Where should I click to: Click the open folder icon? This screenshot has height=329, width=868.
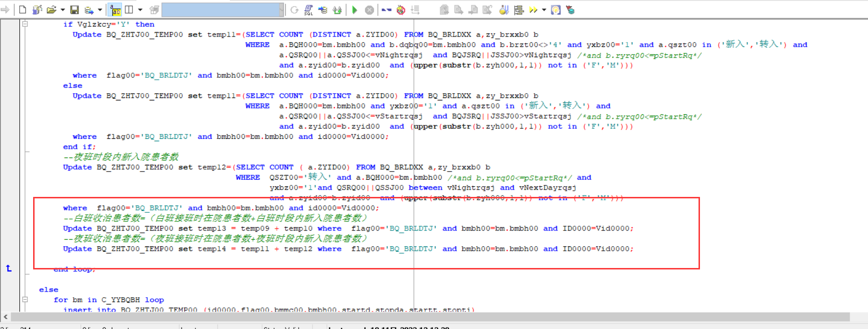pos(51,10)
